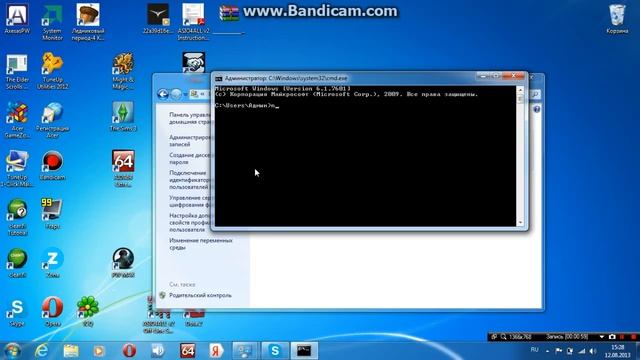This screenshot has width=640, height=360.
Task: Open the Изменение переменных среды link
Action: click(200, 244)
